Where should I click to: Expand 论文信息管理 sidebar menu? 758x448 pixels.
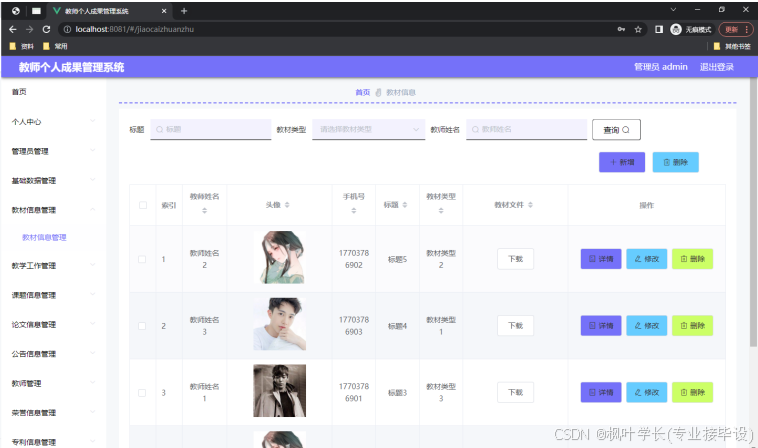[53, 325]
